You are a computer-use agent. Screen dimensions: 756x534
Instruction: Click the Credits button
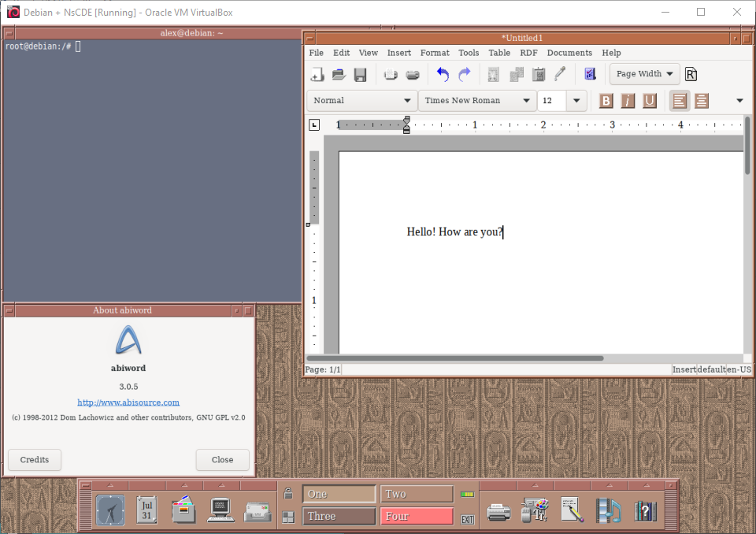(x=35, y=460)
